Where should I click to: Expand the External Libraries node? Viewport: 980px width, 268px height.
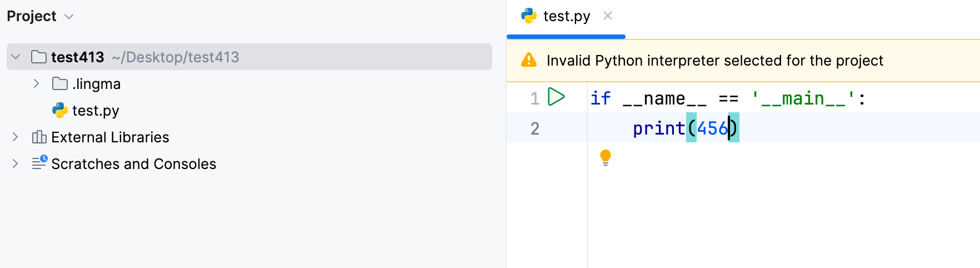click(16, 137)
